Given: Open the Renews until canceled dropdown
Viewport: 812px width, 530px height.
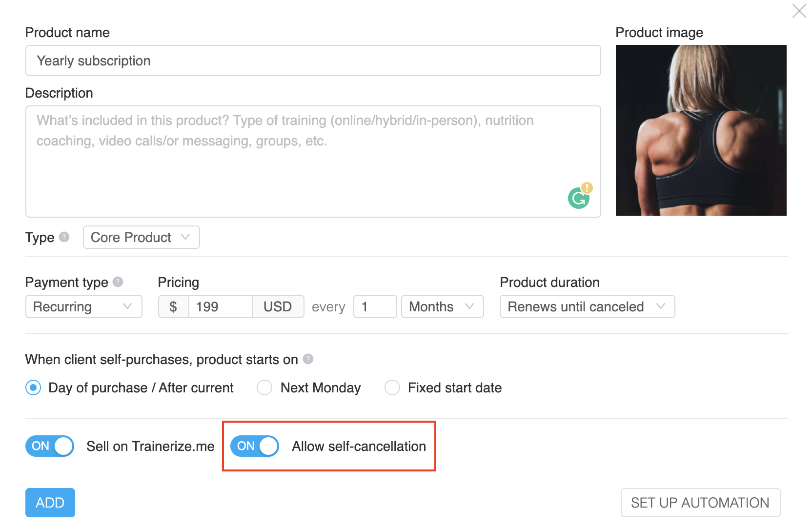Looking at the screenshot, I should pos(588,306).
